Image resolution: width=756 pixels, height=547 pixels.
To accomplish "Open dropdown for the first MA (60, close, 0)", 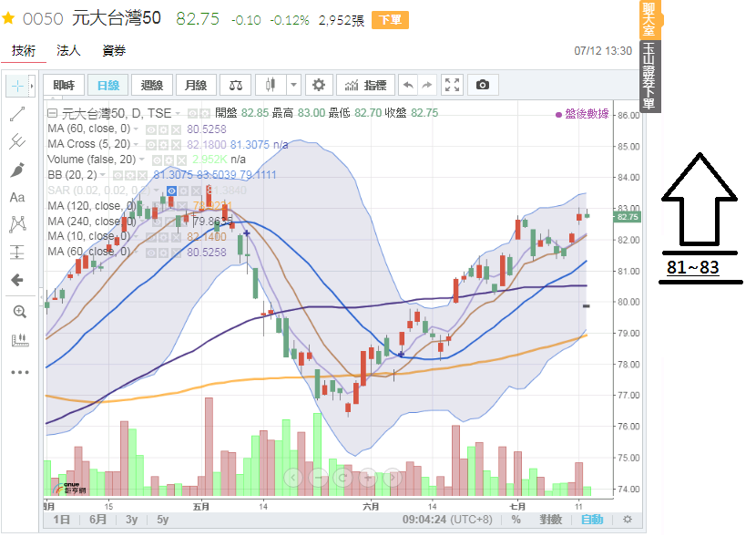I will [136, 129].
